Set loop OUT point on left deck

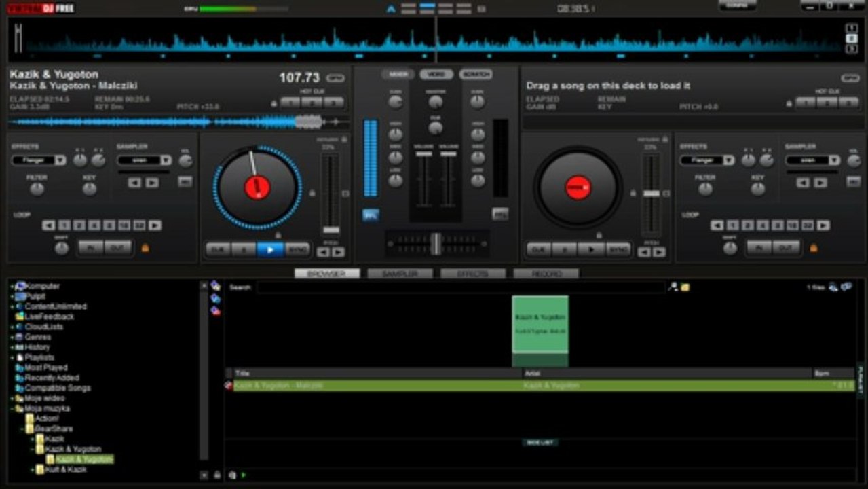pyautogui.click(x=118, y=248)
